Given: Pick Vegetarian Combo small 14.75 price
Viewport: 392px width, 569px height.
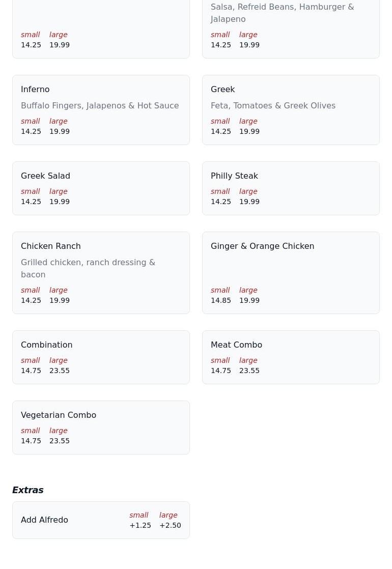Looking at the screenshot, I should [x=31, y=441].
